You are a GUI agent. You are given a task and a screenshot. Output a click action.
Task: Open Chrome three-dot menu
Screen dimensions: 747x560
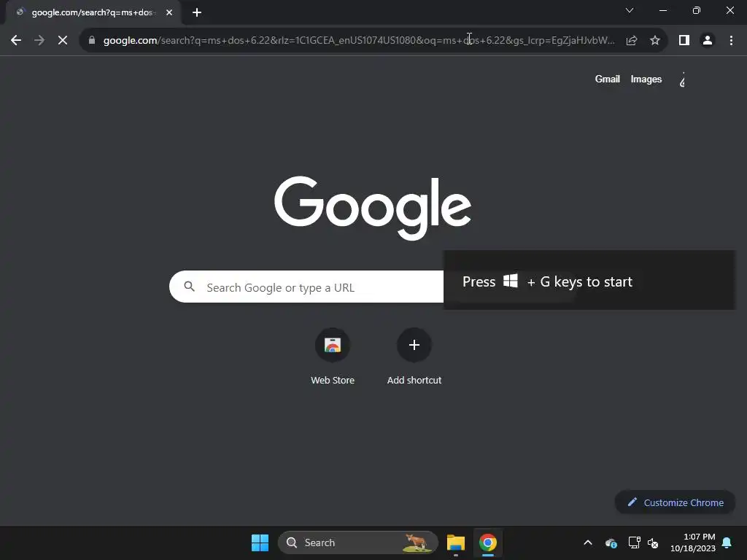click(x=731, y=41)
